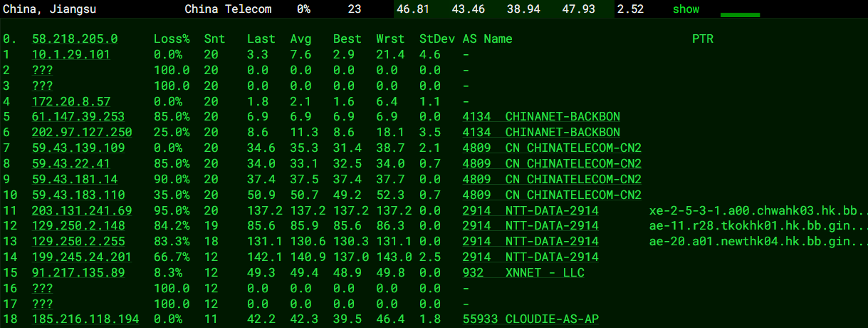
Task: Open hop 10 address 59.43.183.110
Action: pyautogui.click(x=78, y=195)
